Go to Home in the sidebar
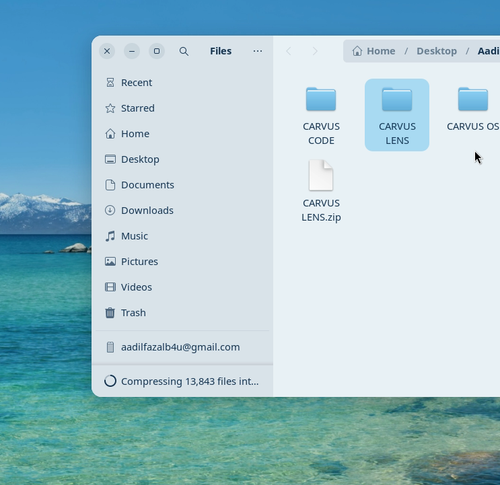This screenshot has height=485, width=500. (x=182, y=134)
